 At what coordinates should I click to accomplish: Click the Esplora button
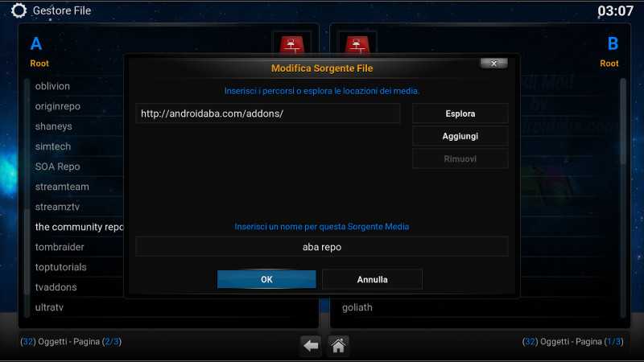point(460,113)
